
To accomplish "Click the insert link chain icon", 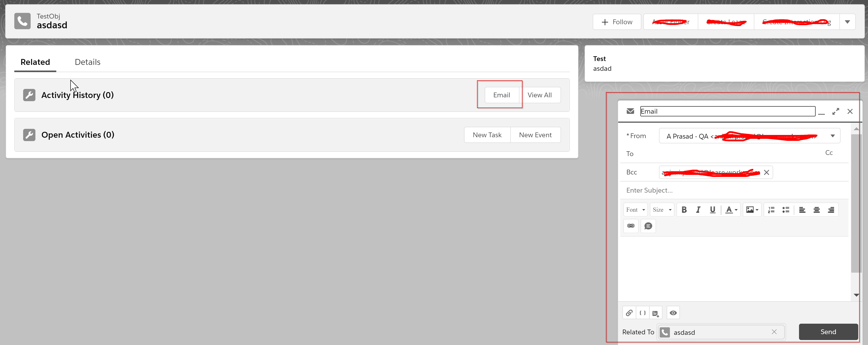I will click(631, 226).
